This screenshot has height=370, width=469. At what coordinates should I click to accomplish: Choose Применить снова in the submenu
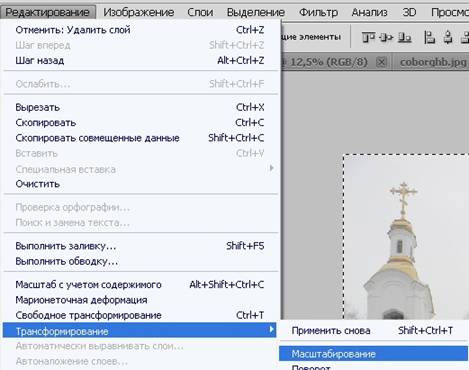click(x=374, y=331)
